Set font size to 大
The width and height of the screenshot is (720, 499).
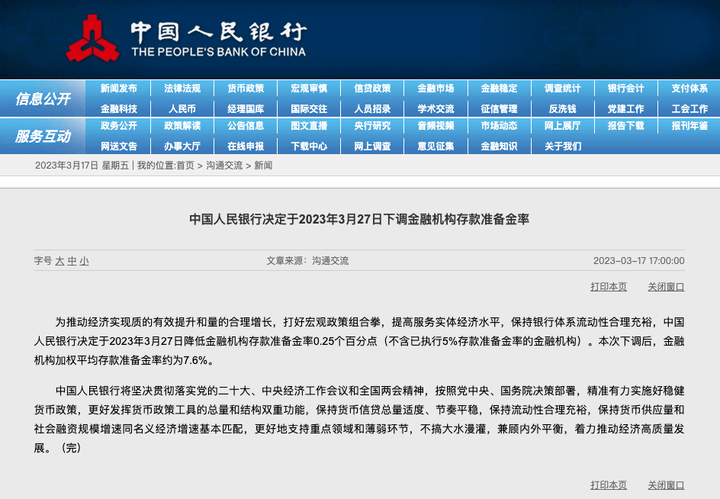(x=60, y=261)
